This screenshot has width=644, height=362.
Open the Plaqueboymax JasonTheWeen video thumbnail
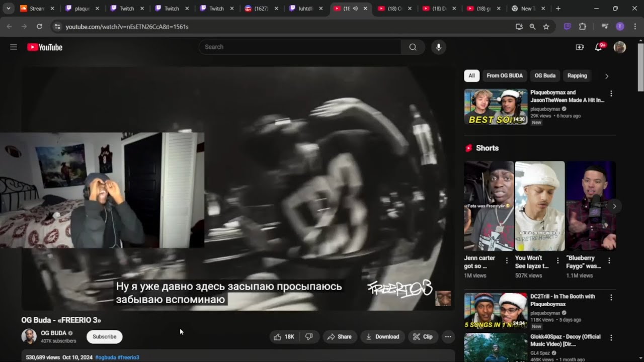[496, 107]
